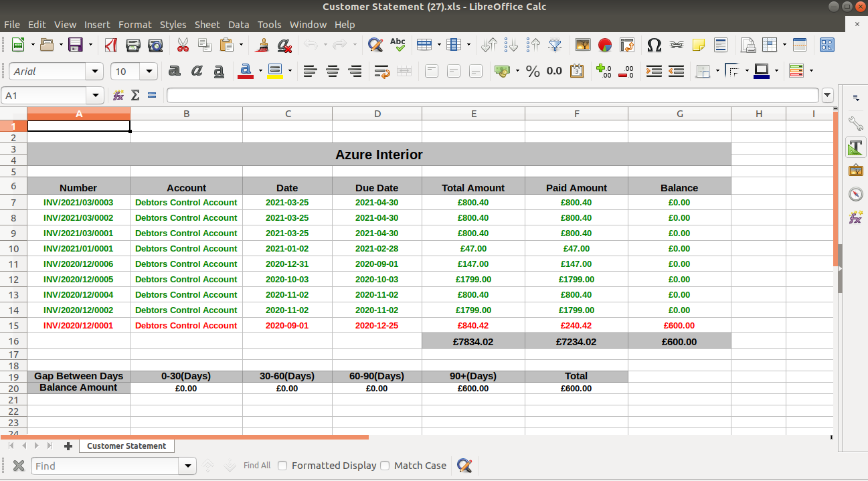868x481 pixels.
Task: Click the Copy icon
Action: point(205,45)
